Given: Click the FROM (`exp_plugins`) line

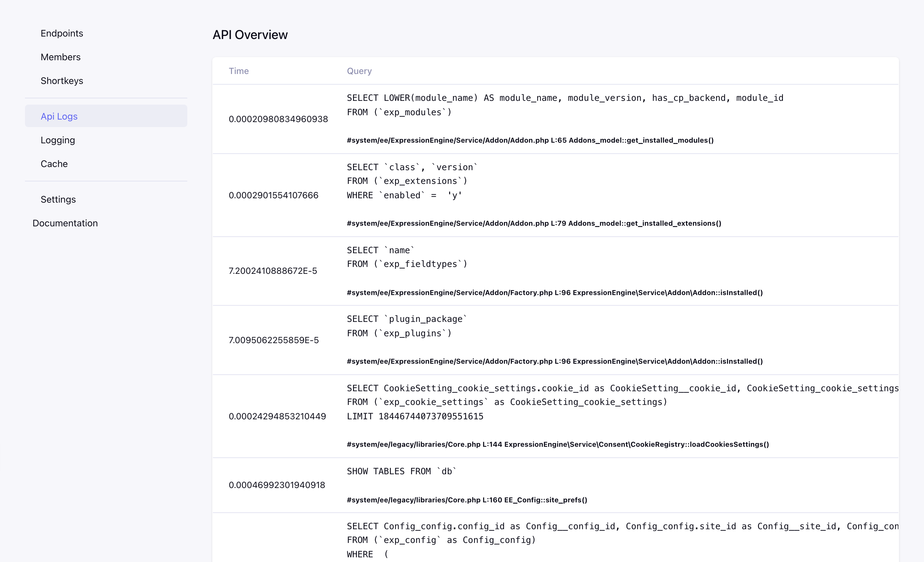Looking at the screenshot, I should (x=399, y=333).
